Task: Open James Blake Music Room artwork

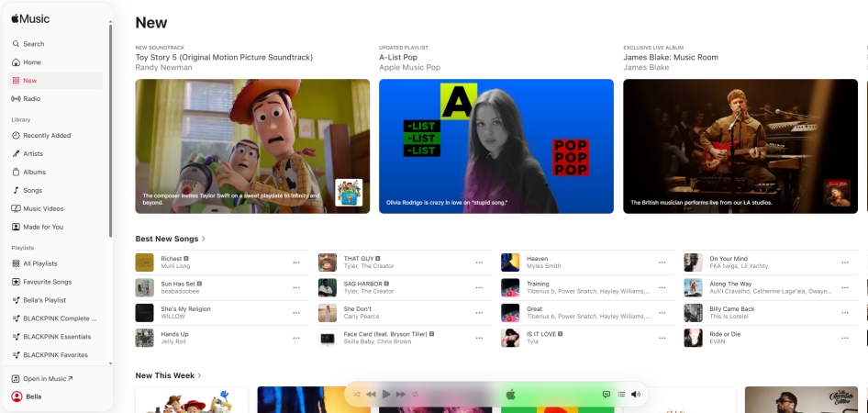Action: (740, 146)
